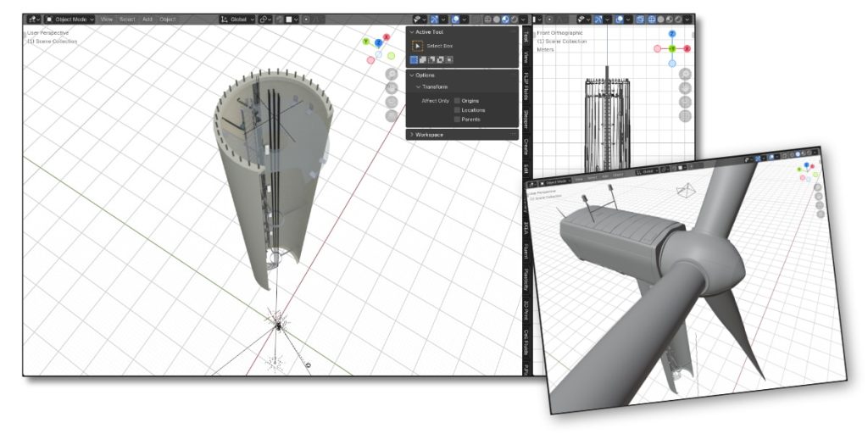Toggle proportional editing in the main viewport header

click(x=306, y=19)
